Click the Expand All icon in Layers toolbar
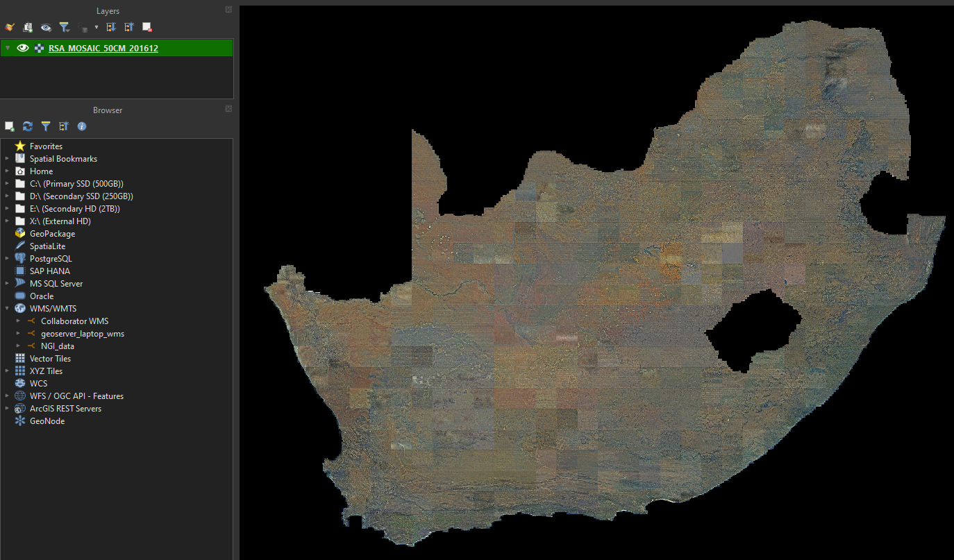 (x=110, y=27)
